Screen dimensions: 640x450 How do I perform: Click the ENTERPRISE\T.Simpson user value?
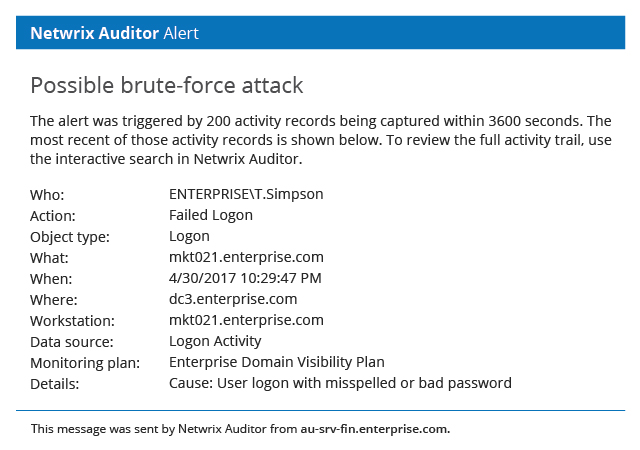[x=246, y=194]
